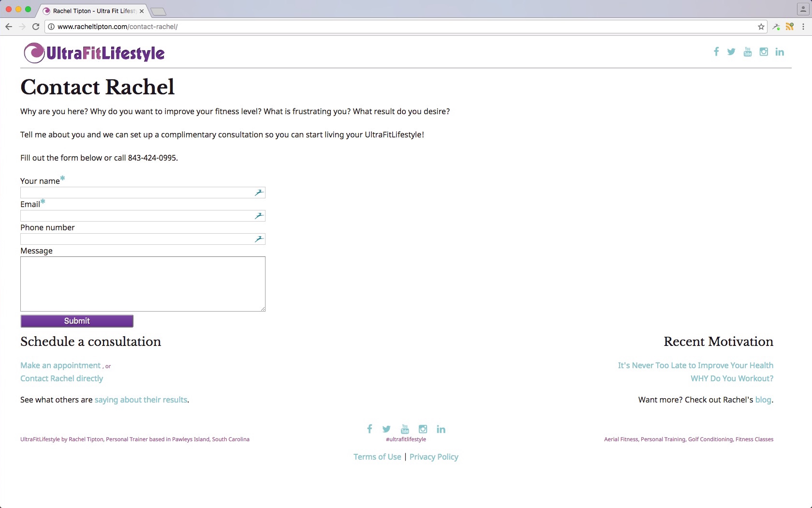
Task: Go back with browser back arrow
Action: [x=9, y=27]
